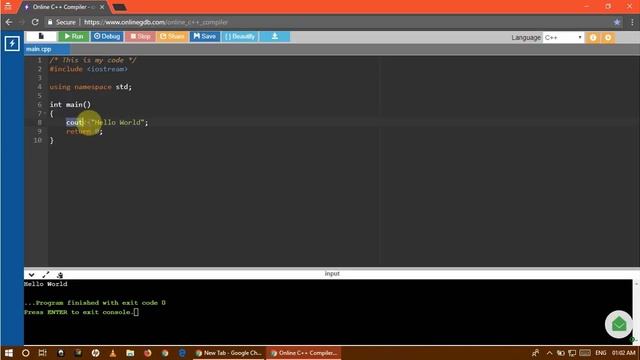Click the ENG language indicator
640x360 pixels.
pyautogui.click(x=601, y=353)
